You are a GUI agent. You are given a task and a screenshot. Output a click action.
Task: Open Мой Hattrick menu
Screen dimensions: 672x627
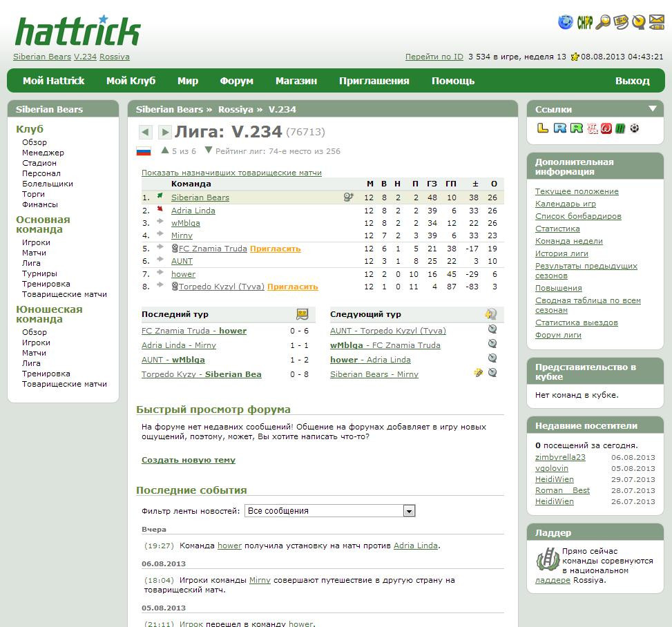tap(54, 81)
